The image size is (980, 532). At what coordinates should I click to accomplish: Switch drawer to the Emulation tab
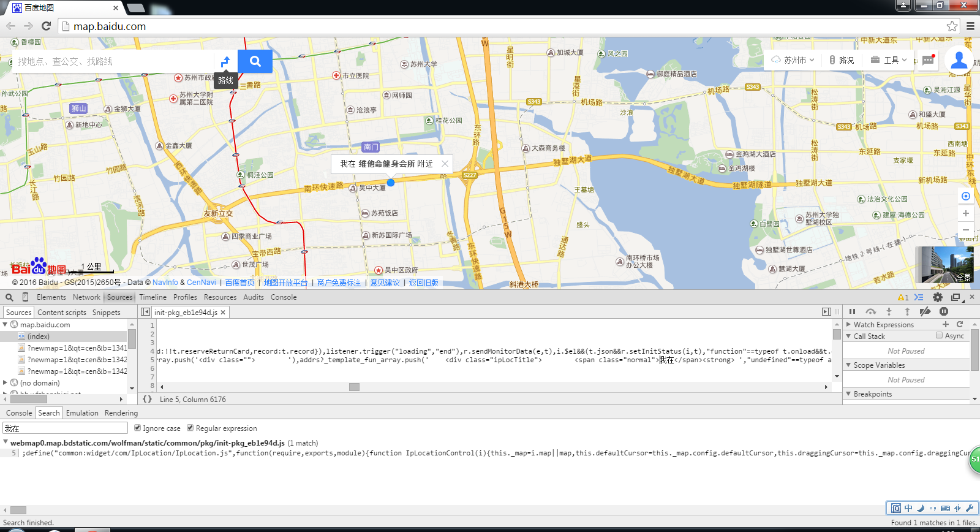tap(82, 413)
